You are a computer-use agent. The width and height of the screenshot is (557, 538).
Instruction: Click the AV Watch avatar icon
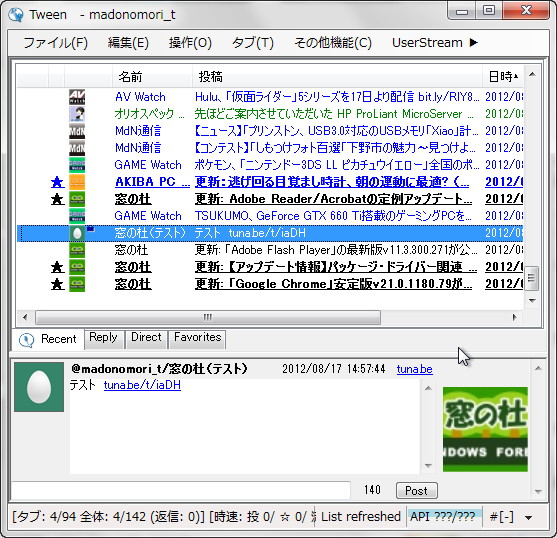pyautogui.click(x=77, y=97)
